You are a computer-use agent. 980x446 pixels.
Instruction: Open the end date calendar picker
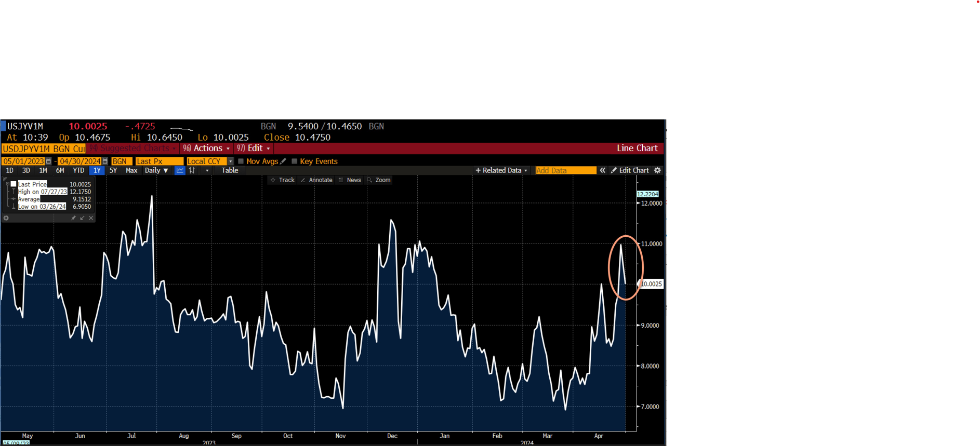(105, 161)
